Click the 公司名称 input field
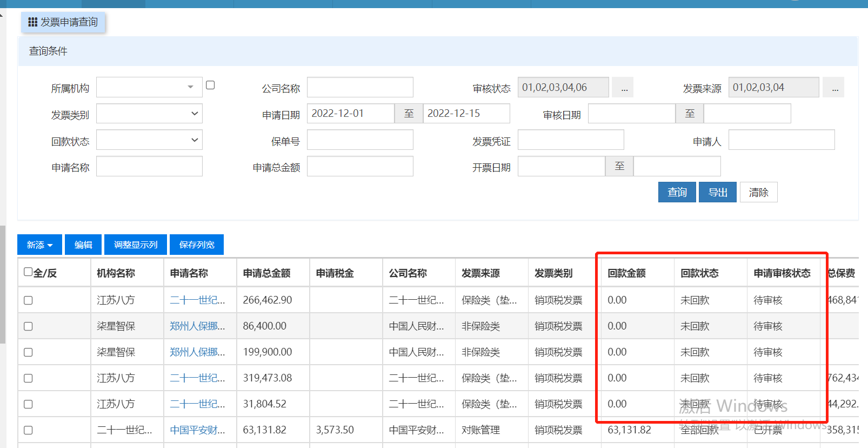868x448 pixels. tap(360, 88)
